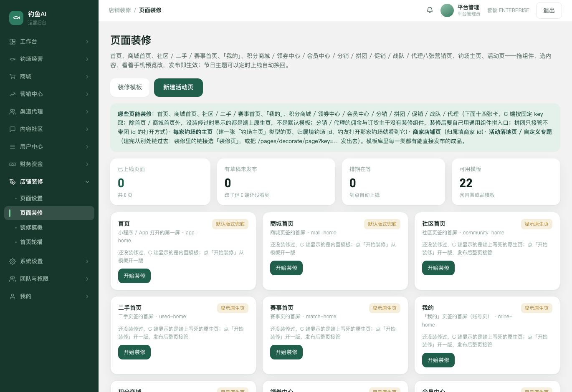Click the 平台管理 user avatar
This screenshot has width=572, height=392.
tap(447, 10)
